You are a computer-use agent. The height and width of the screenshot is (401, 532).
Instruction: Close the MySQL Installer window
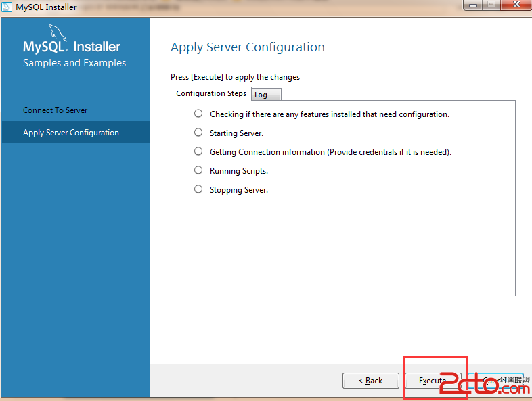tap(516, 5)
